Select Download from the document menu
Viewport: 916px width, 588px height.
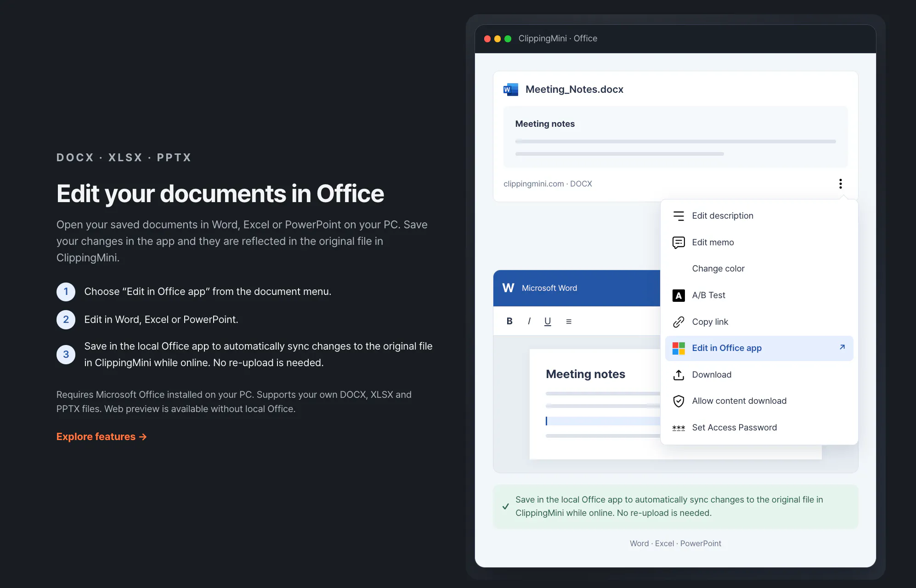pyautogui.click(x=759, y=375)
